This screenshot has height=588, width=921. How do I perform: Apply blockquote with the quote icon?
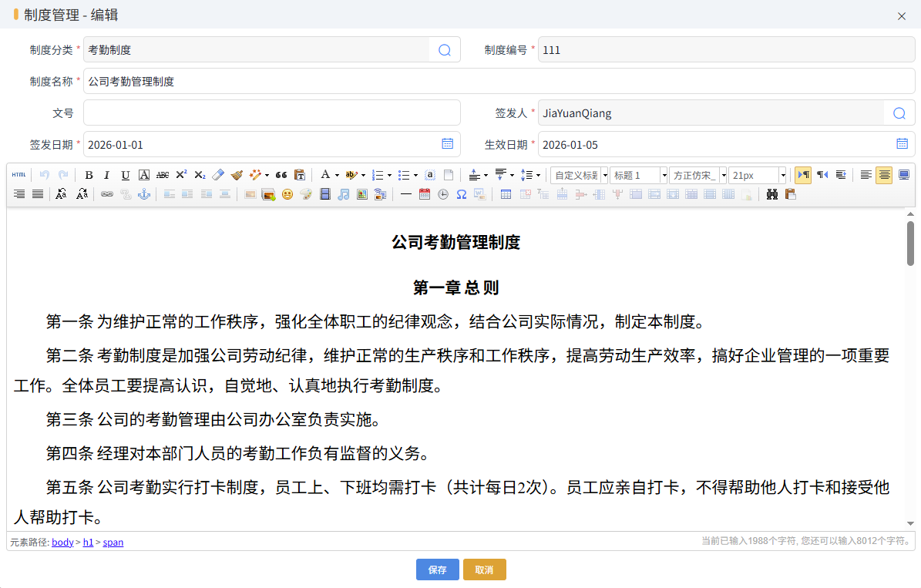(x=281, y=175)
